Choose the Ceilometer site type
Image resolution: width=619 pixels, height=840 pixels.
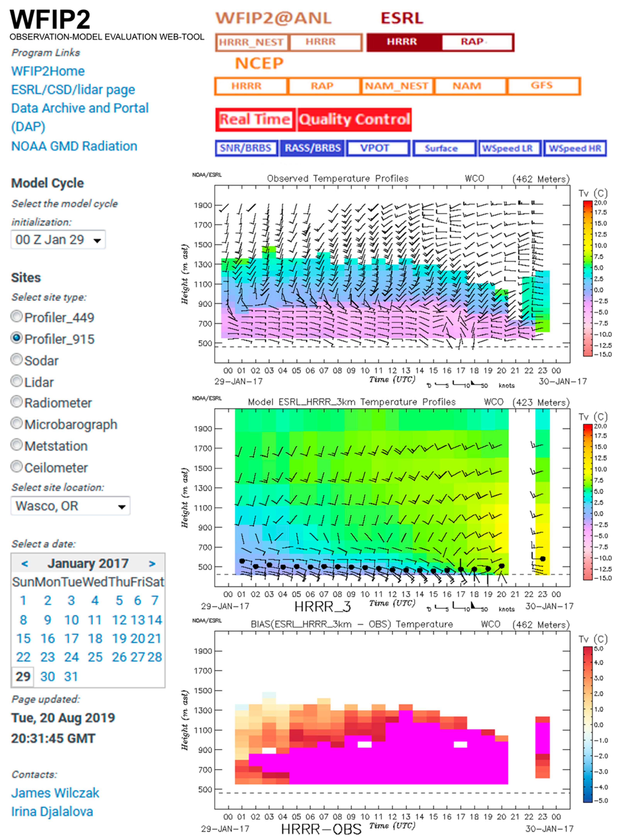click(16, 467)
